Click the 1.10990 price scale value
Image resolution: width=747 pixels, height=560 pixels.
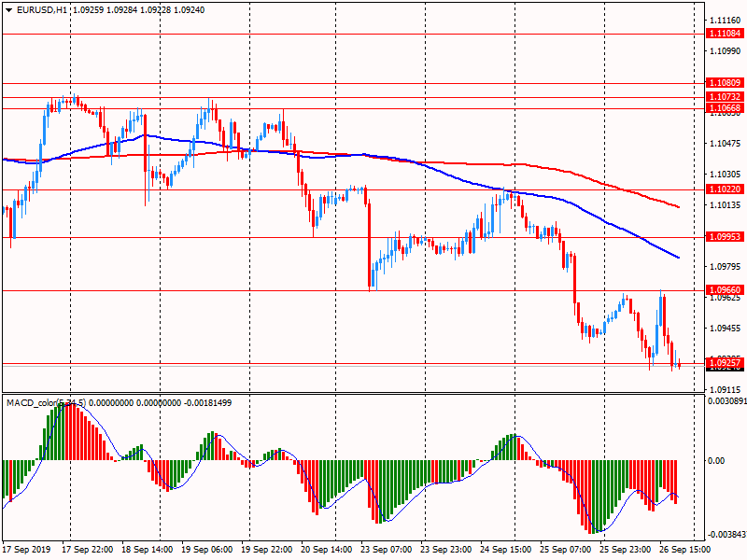tap(726, 51)
